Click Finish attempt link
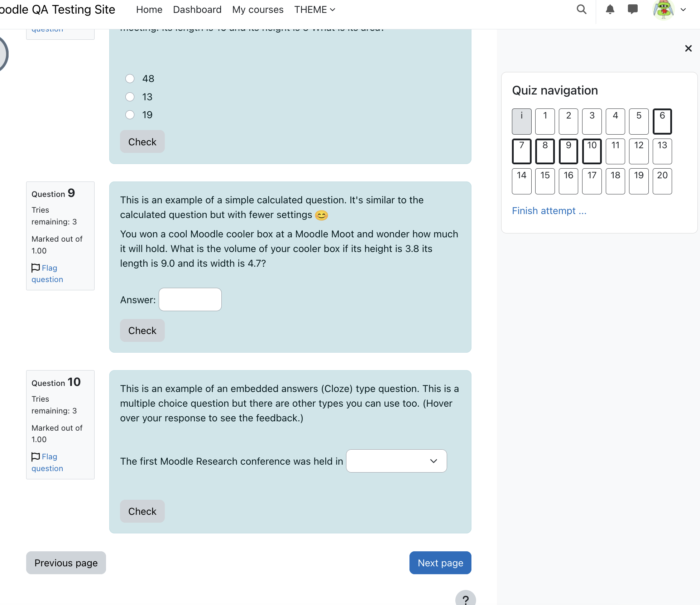This screenshot has height=605, width=700. (549, 211)
